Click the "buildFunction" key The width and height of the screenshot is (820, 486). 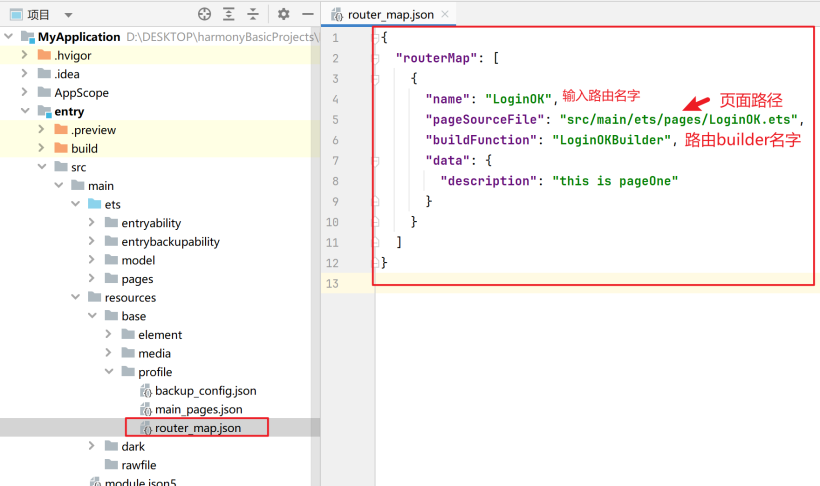click(x=481, y=140)
